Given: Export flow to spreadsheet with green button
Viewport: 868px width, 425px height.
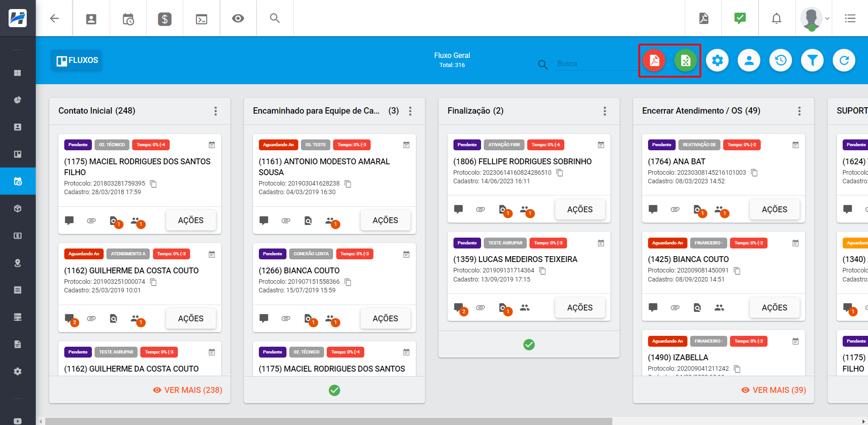Looking at the screenshot, I should click(x=686, y=60).
